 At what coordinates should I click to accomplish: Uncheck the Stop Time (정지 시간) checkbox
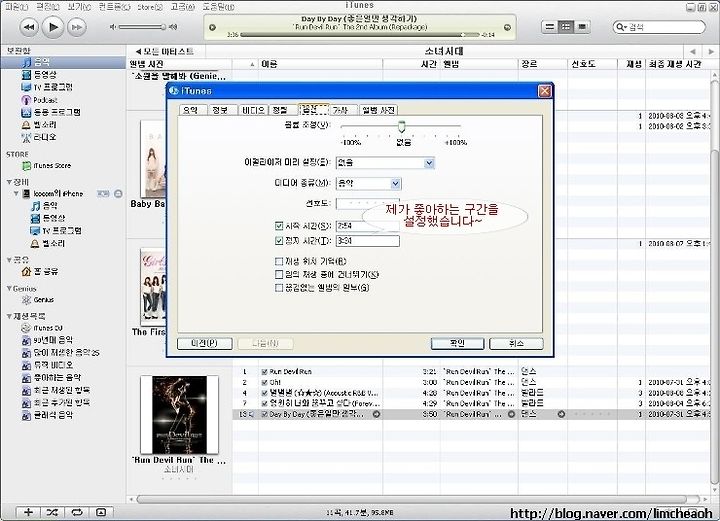coord(279,241)
